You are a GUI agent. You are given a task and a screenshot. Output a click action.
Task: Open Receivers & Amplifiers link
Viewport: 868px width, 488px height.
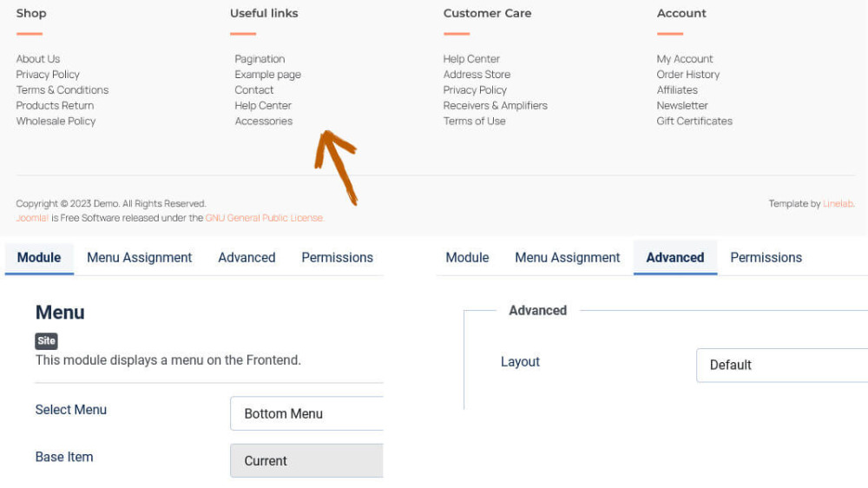pos(495,106)
